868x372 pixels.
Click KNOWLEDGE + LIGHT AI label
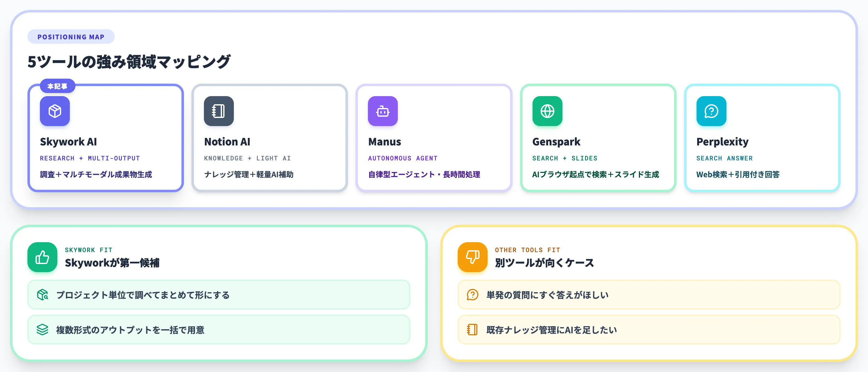point(247,158)
